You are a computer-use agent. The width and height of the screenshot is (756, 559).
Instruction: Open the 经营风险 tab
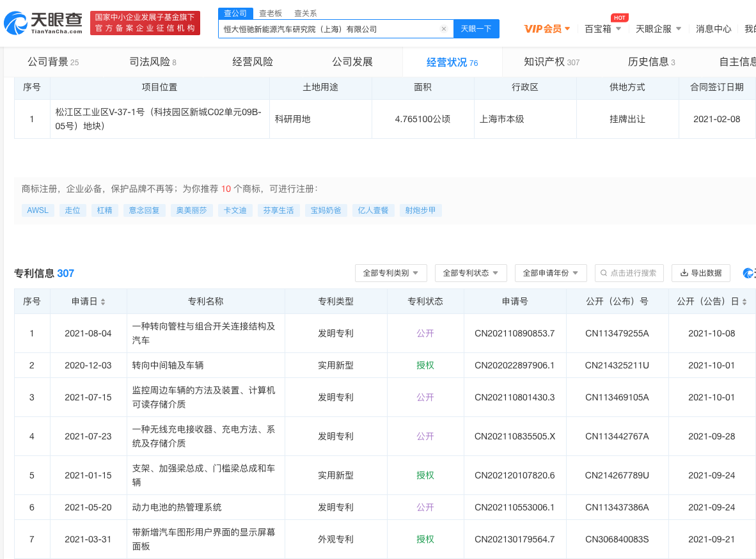(x=253, y=62)
